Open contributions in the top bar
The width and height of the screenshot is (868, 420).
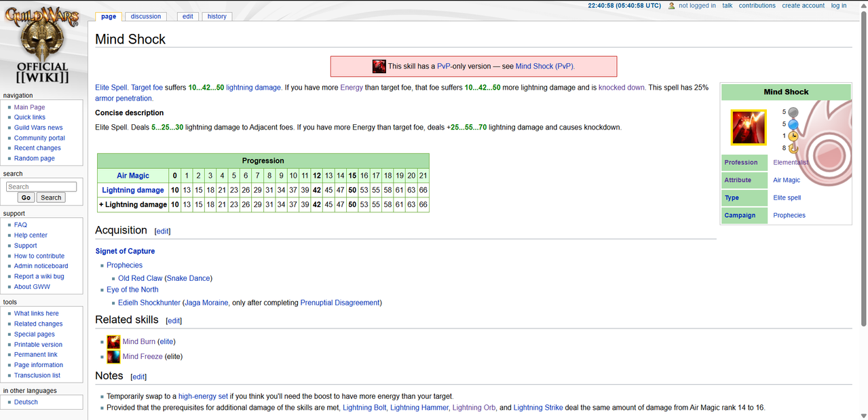click(x=757, y=5)
